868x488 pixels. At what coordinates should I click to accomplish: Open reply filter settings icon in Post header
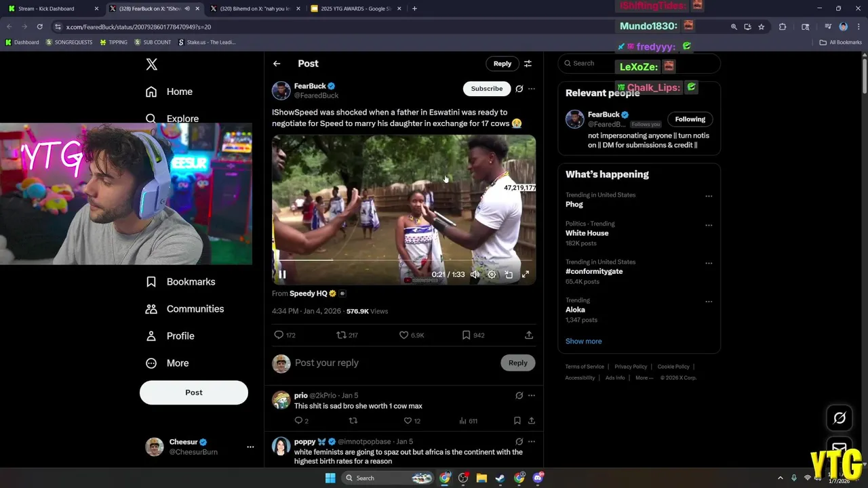point(528,64)
